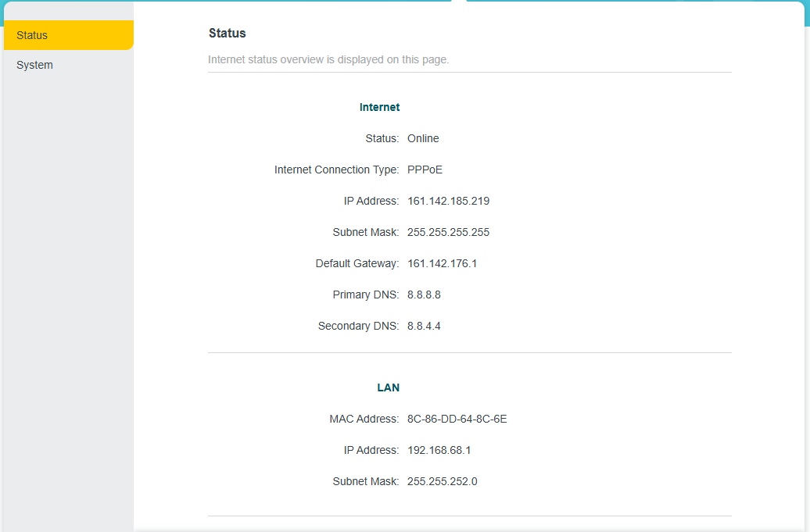This screenshot has height=532, width=810.
Task: Select the Status page heading
Action: [228, 33]
